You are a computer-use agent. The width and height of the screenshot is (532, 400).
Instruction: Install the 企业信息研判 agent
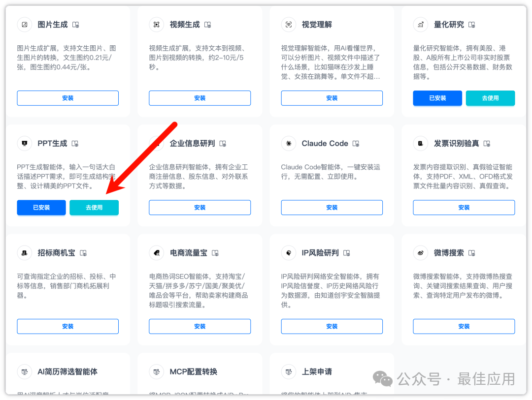coord(200,208)
